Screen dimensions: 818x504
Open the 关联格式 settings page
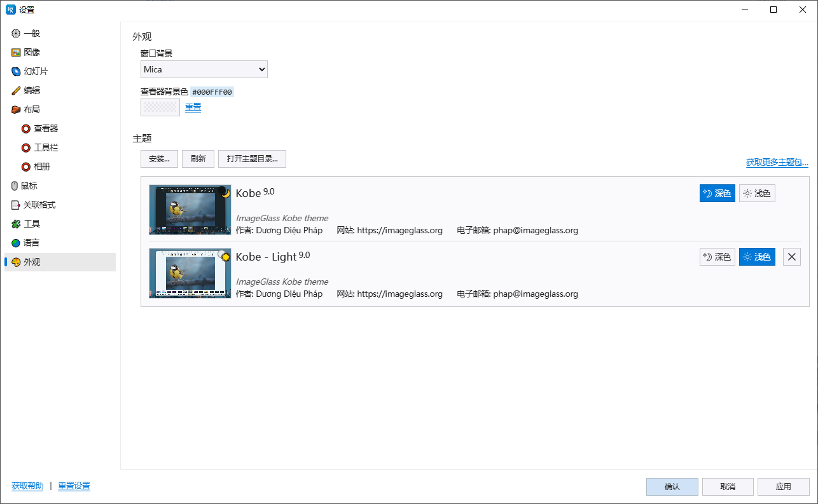tap(60, 205)
